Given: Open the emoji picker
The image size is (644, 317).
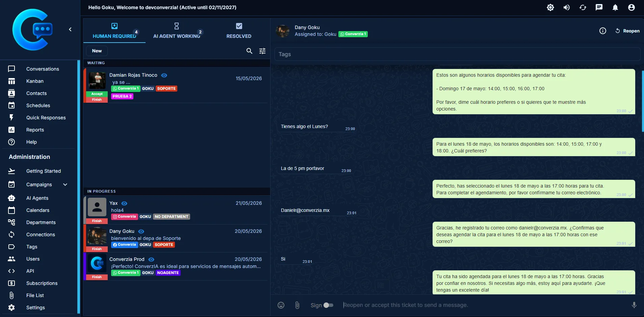Looking at the screenshot, I should coord(281,305).
